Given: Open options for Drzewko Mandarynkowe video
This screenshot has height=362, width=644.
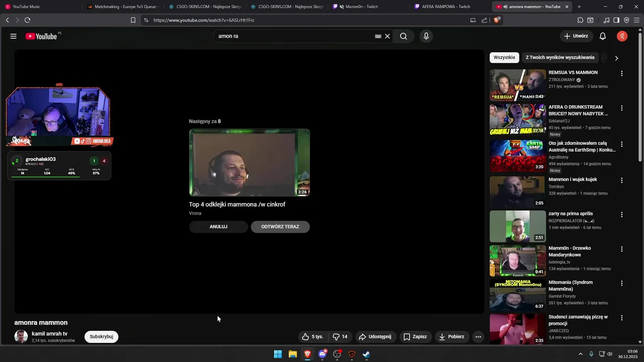Looking at the screenshot, I should click(x=621, y=249).
